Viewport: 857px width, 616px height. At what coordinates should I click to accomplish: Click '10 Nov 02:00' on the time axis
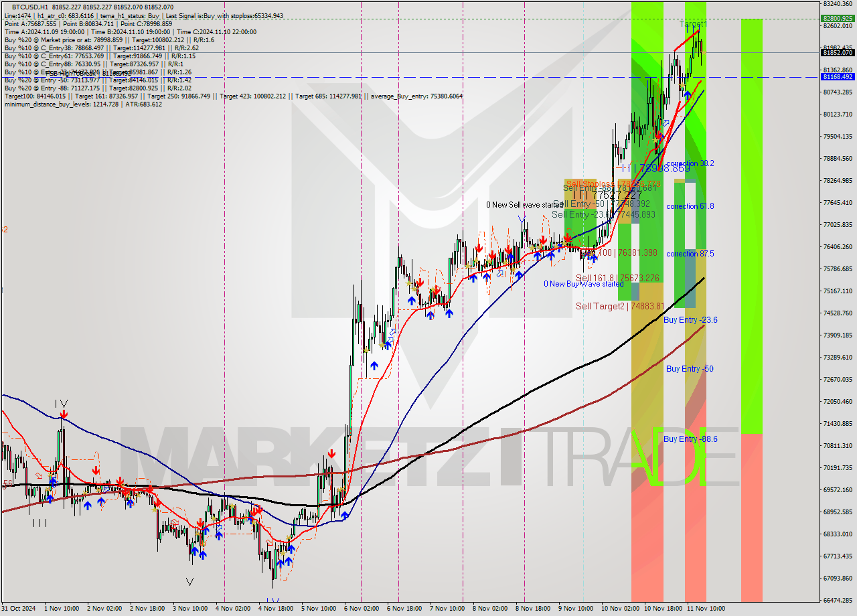[x=621, y=609]
